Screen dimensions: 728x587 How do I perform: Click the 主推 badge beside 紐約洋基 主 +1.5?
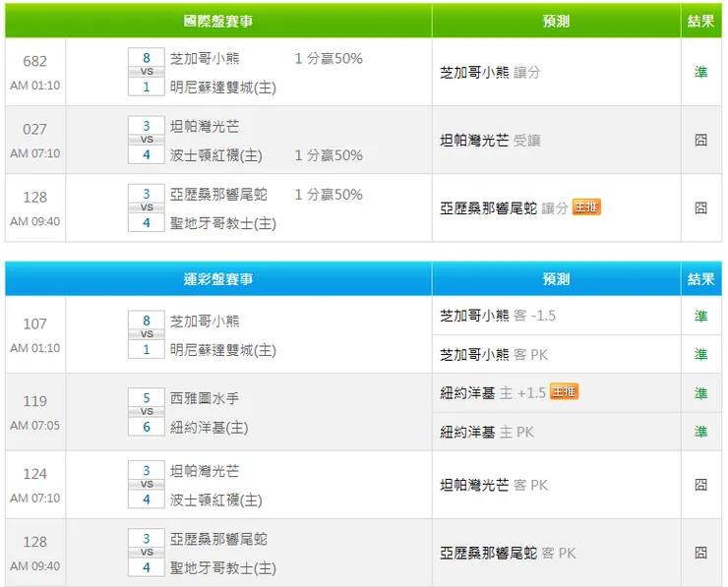point(564,391)
